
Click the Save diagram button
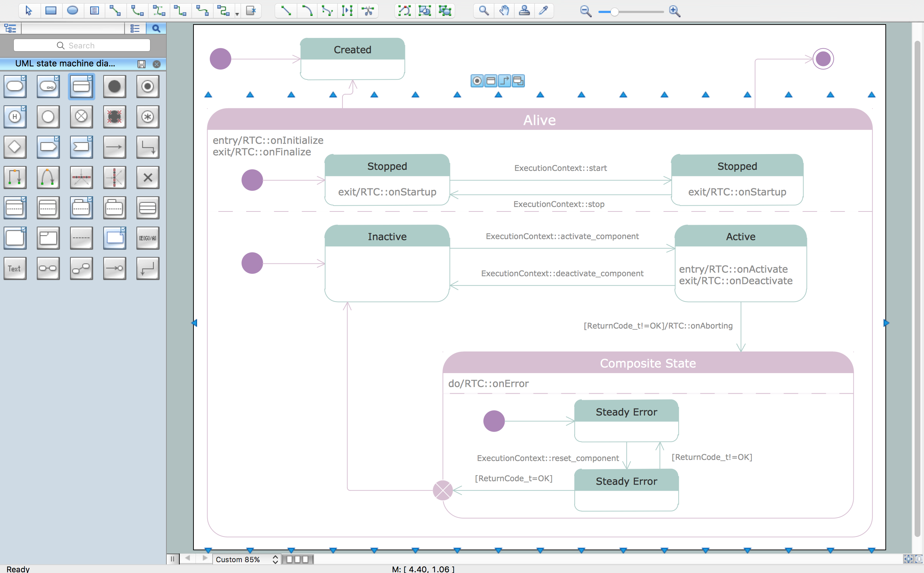point(143,64)
